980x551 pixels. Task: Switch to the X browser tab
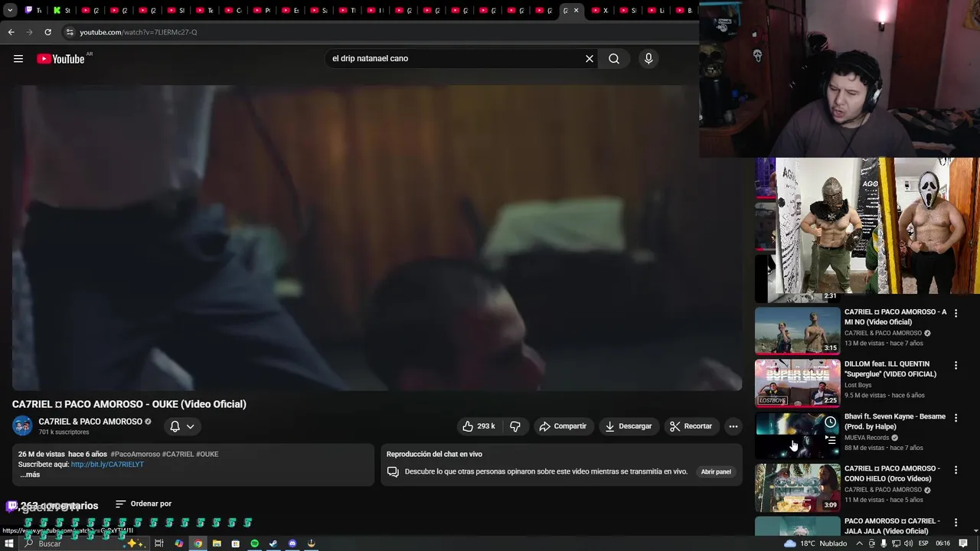coord(601,11)
